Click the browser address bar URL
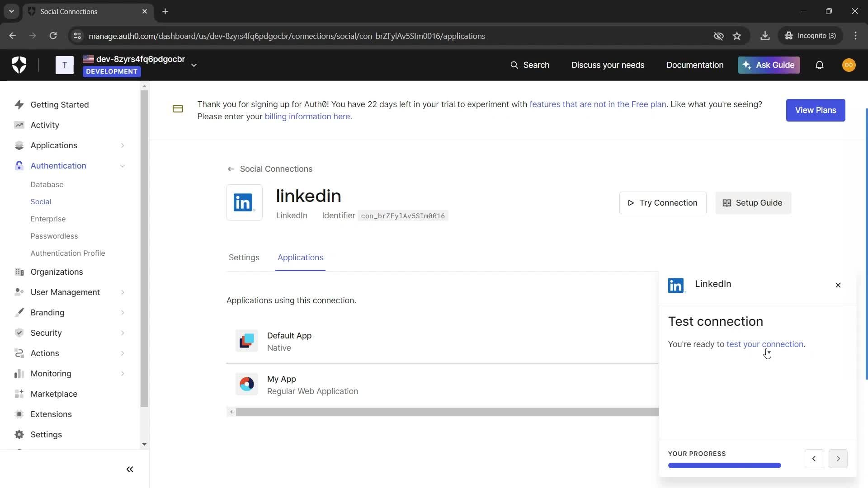 point(287,36)
